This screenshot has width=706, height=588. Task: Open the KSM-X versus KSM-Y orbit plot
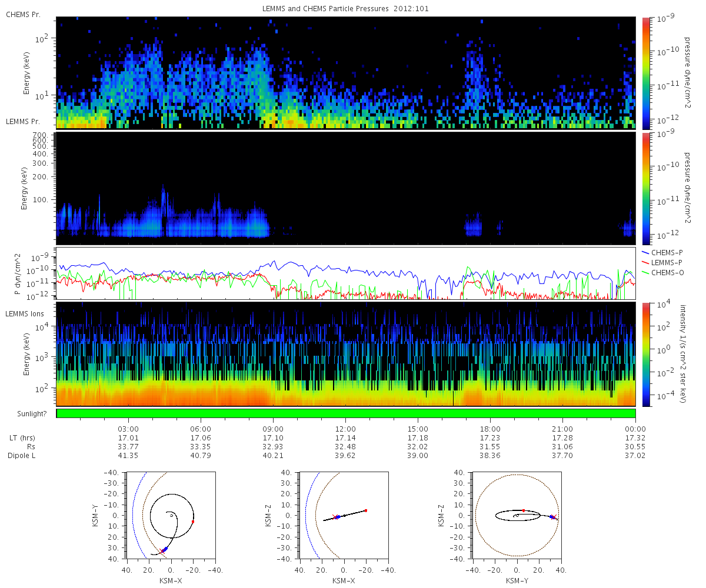coord(171,516)
